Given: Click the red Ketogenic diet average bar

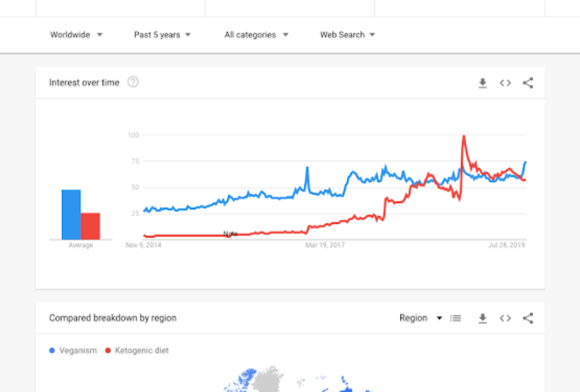Looking at the screenshot, I should point(91,226).
